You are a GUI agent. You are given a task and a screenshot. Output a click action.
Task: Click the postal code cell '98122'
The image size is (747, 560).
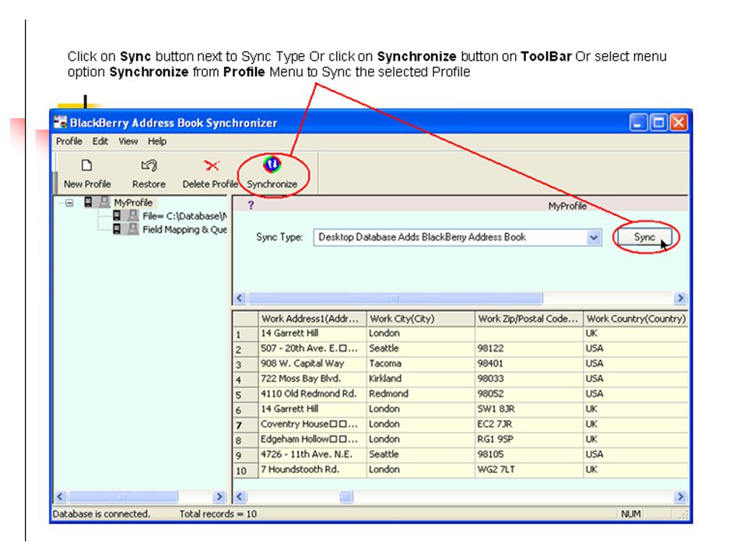coord(529,348)
